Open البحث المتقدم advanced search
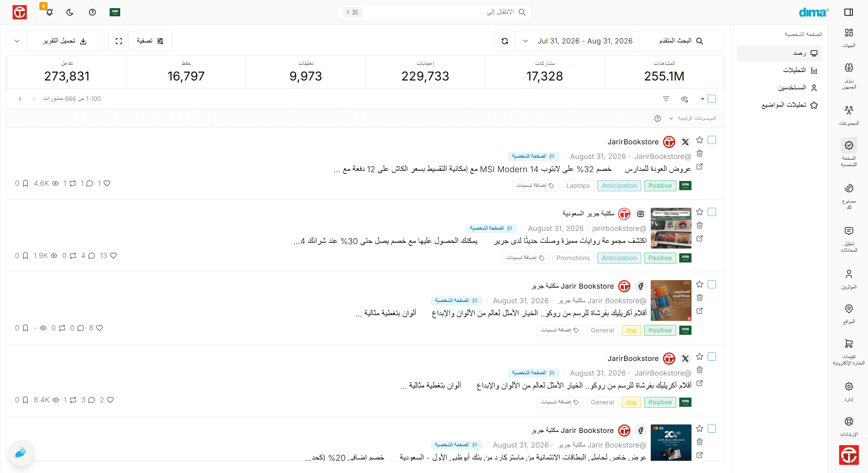868x473 pixels. coord(681,41)
